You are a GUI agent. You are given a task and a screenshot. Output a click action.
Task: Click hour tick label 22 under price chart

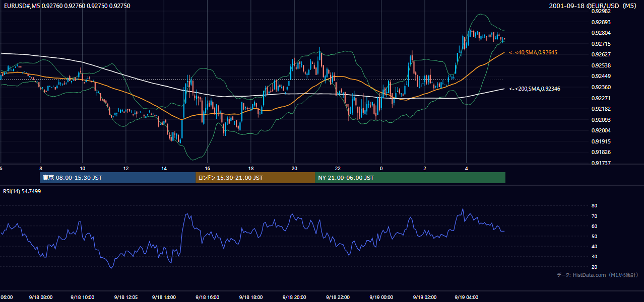coord(338,168)
